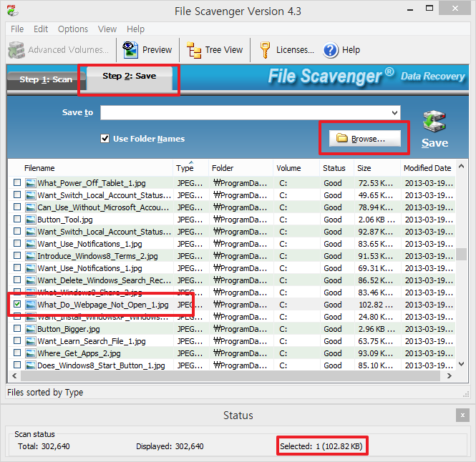Click the Browse... button
476x462 pixels.
click(365, 139)
